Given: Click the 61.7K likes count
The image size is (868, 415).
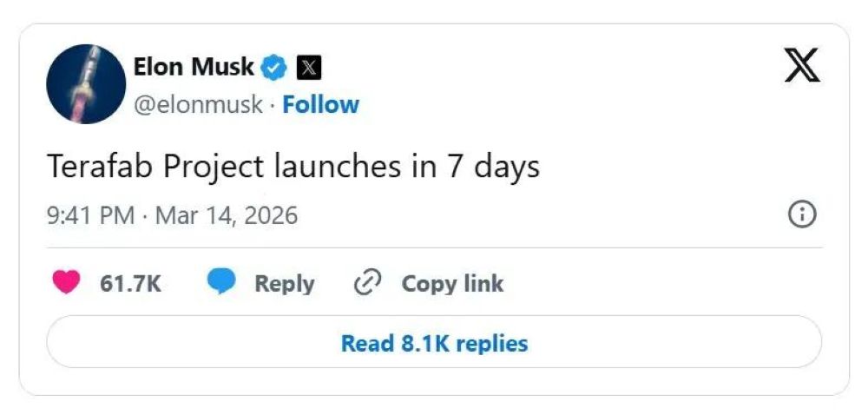Looking at the screenshot, I should click(x=131, y=284).
